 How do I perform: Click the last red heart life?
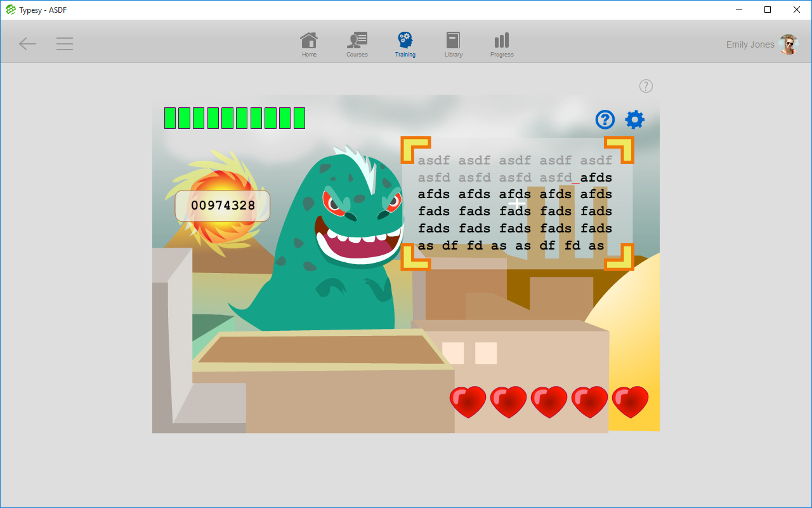630,402
